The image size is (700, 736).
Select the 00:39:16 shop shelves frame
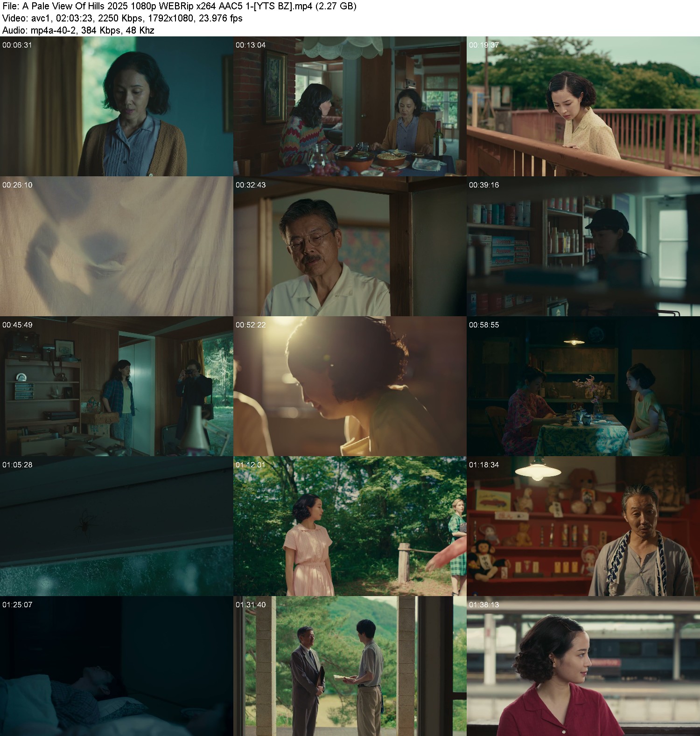pyautogui.click(x=583, y=246)
